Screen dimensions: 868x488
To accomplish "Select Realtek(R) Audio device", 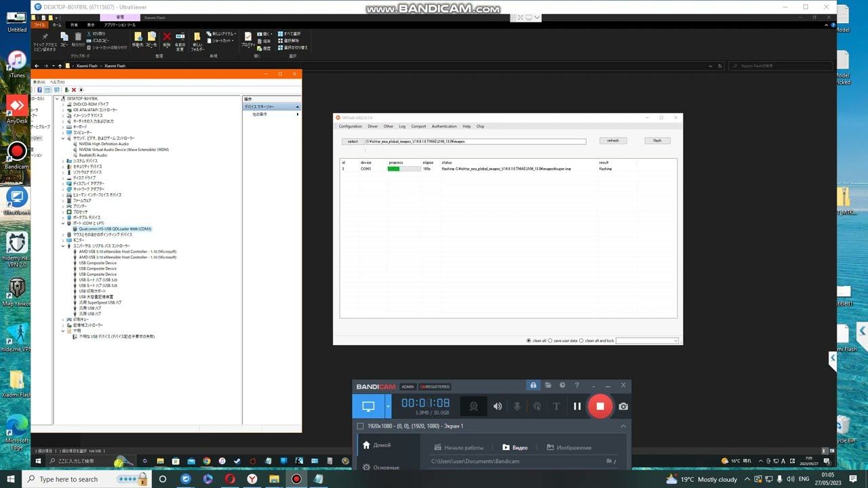I will [93, 155].
